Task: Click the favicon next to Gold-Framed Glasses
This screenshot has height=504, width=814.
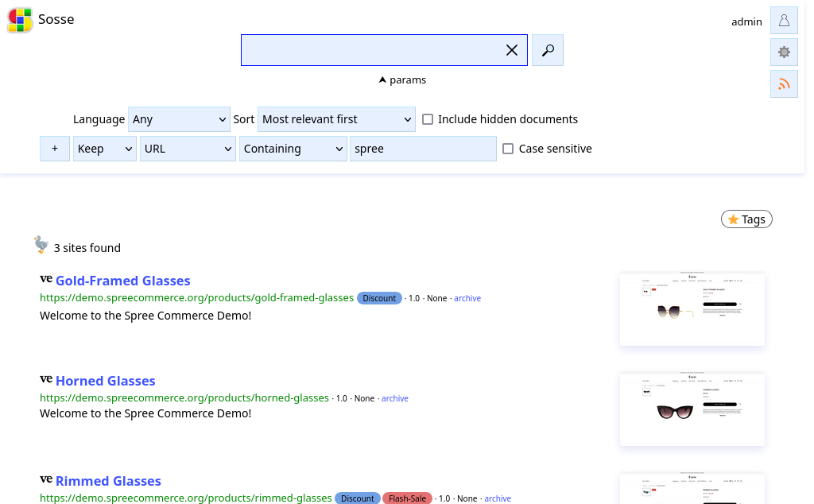Action: pos(46,279)
